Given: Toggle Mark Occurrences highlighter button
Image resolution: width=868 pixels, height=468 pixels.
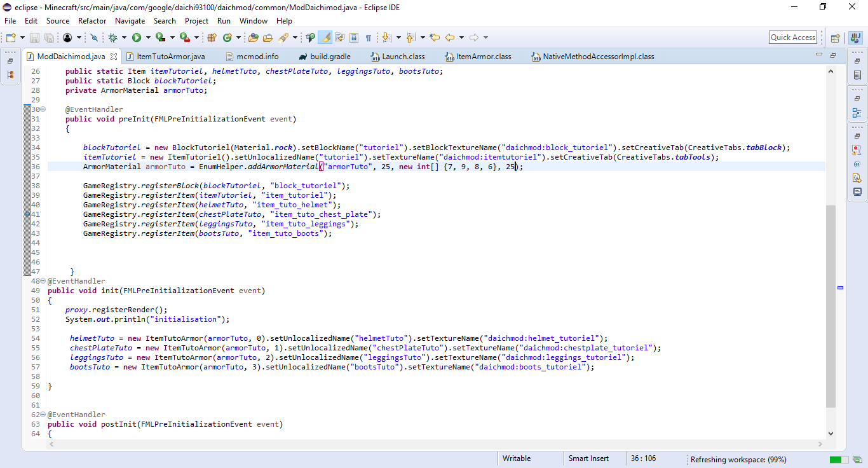Looking at the screenshot, I should coord(325,38).
